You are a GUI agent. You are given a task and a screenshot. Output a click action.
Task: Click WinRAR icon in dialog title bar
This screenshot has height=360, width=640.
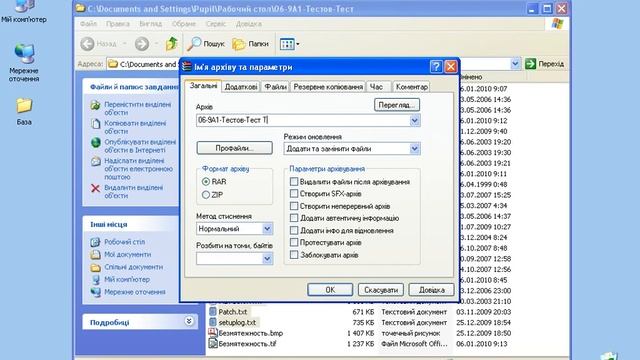(187, 67)
